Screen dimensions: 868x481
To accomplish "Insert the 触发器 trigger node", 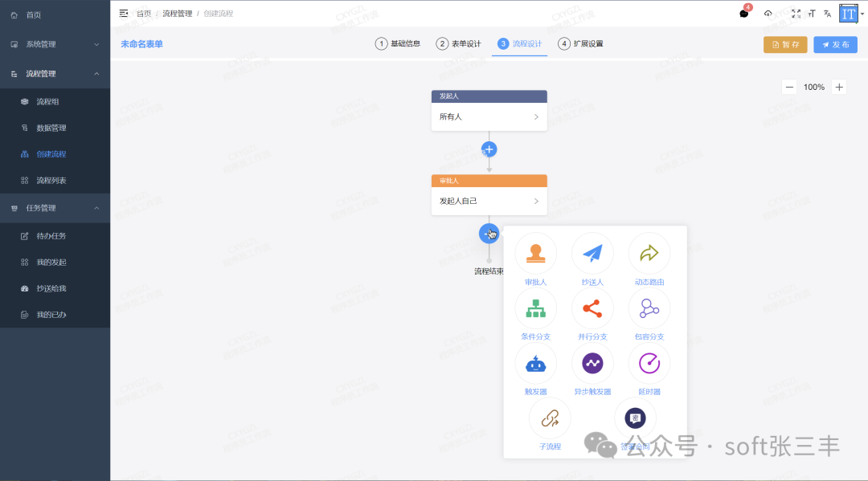I will 535,362.
